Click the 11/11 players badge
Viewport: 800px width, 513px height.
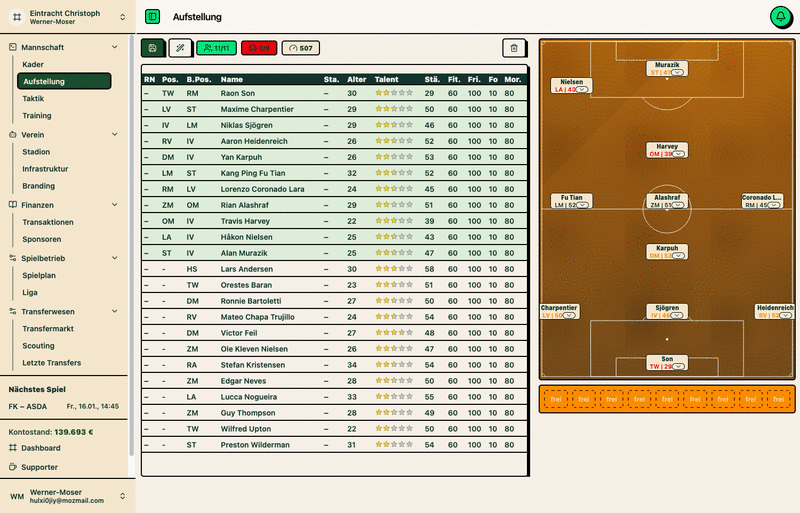click(216, 48)
